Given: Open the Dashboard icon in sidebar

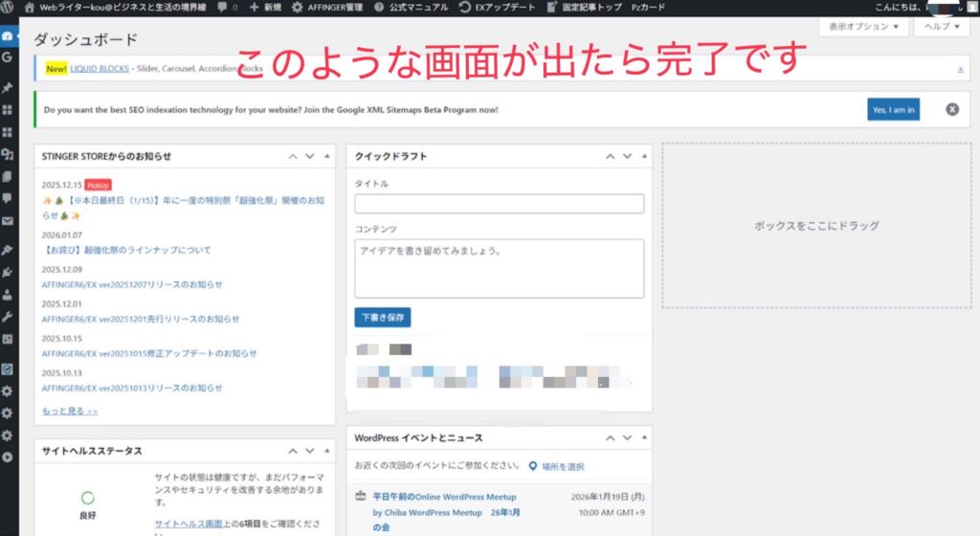Looking at the screenshot, I should 8,36.
